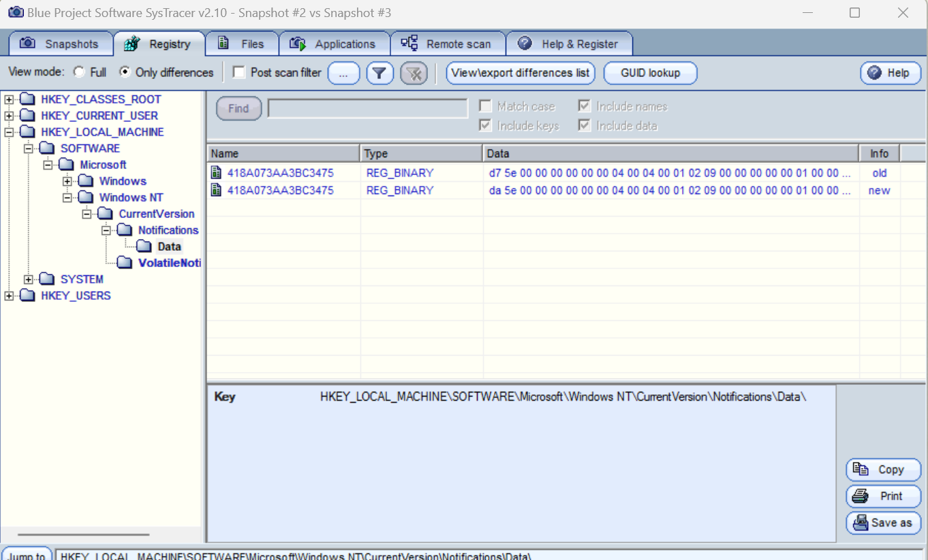Expand the HKEY_USERS tree node

[9, 296]
